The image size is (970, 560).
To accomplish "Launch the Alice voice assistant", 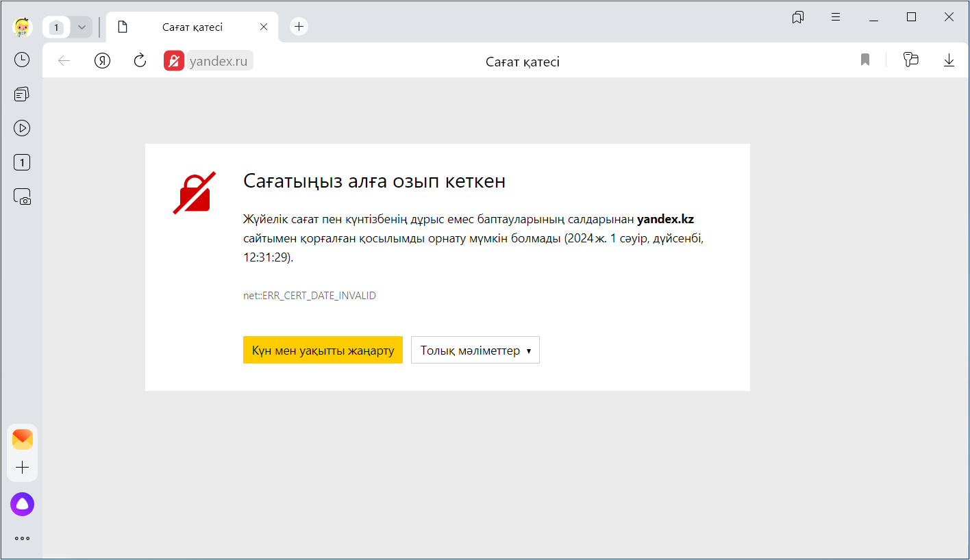I will click(x=22, y=505).
